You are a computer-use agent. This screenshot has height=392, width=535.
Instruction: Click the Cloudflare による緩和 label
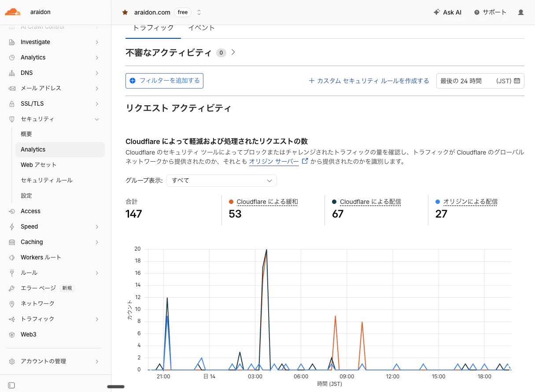pos(267,202)
